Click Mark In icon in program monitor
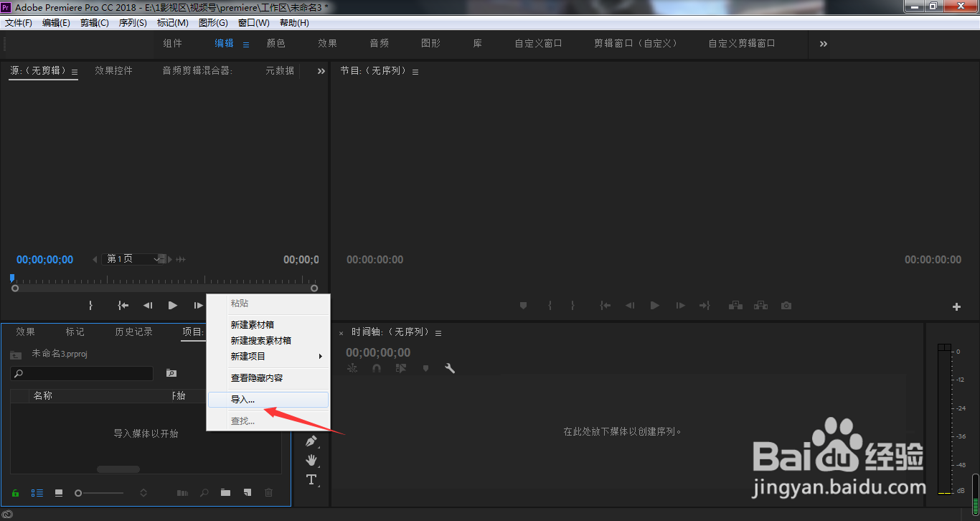 tap(550, 305)
